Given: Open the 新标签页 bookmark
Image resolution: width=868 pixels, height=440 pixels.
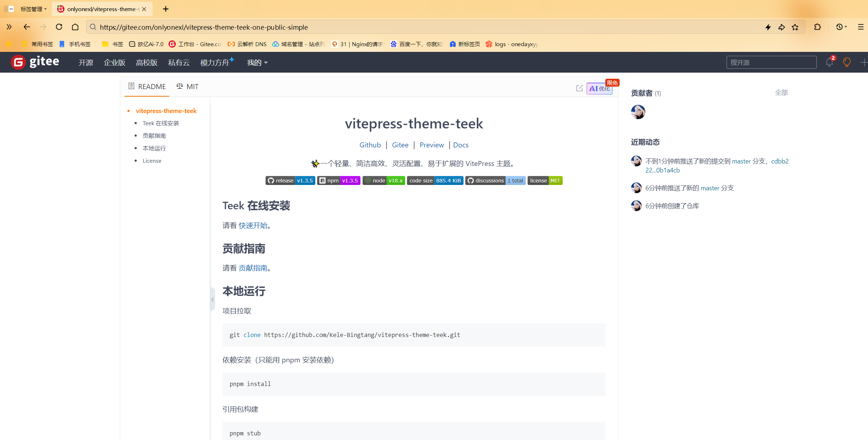Looking at the screenshot, I should (x=465, y=44).
